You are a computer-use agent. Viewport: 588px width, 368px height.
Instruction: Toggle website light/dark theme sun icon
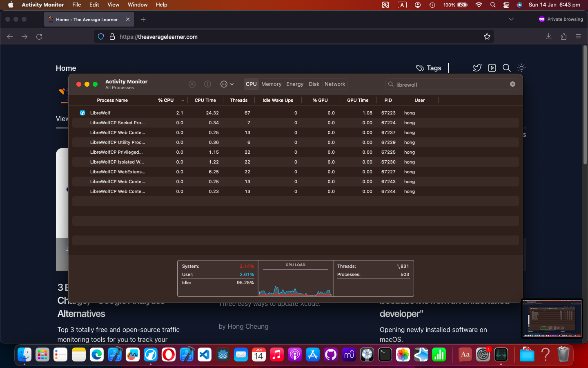point(521,68)
